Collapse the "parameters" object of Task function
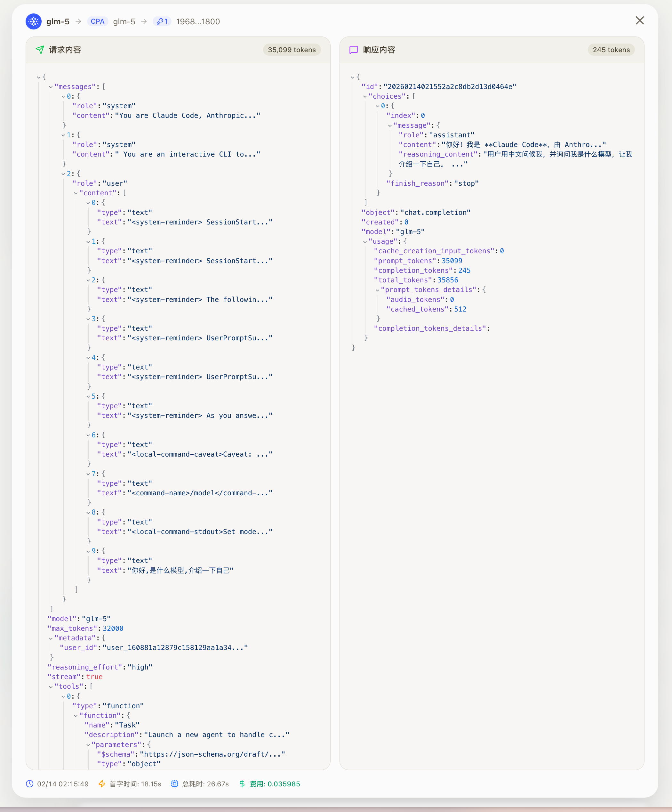The image size is (672, 812). click(x=88, y=744)
